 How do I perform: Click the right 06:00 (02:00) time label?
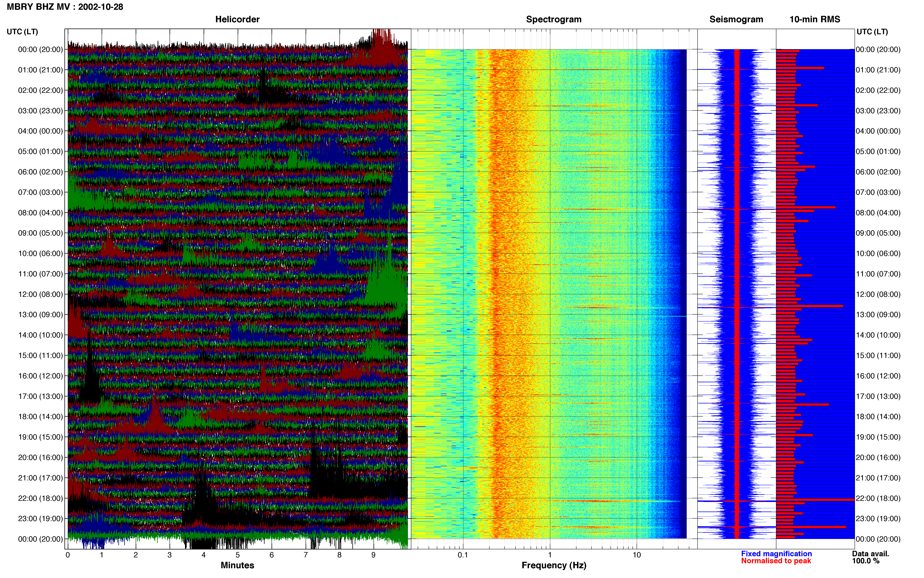coord(878,172)
